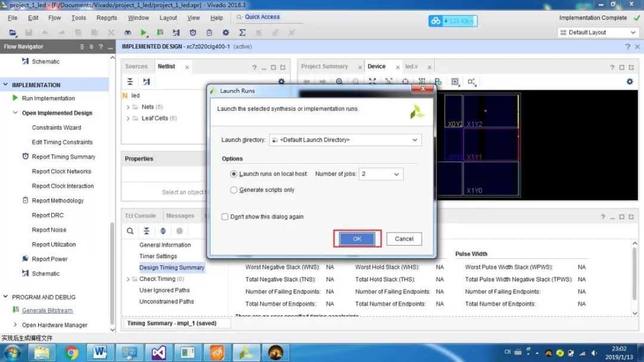Click collapse-all icon in timing panel

146,231
